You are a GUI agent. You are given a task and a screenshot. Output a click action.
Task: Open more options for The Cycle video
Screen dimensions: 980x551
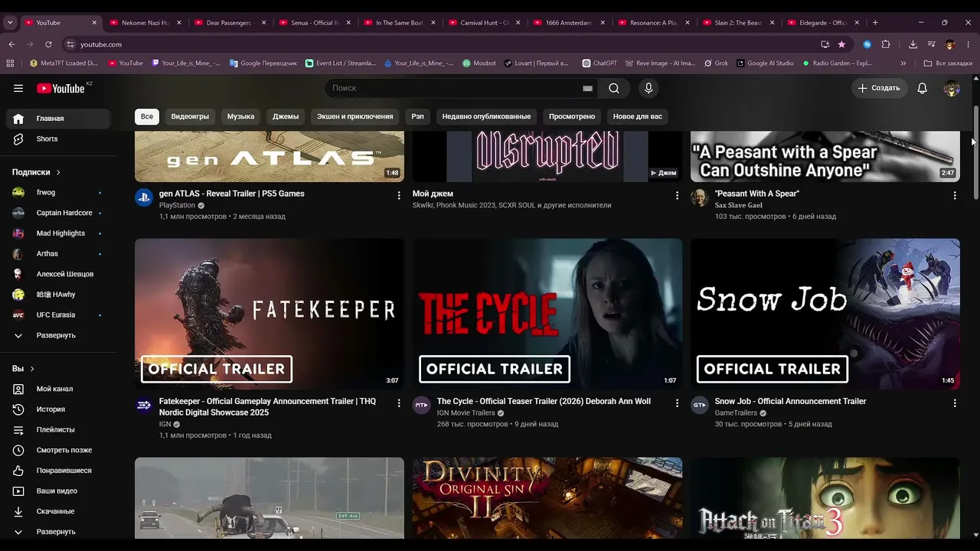pyautogui.click(x=677, y=403)
